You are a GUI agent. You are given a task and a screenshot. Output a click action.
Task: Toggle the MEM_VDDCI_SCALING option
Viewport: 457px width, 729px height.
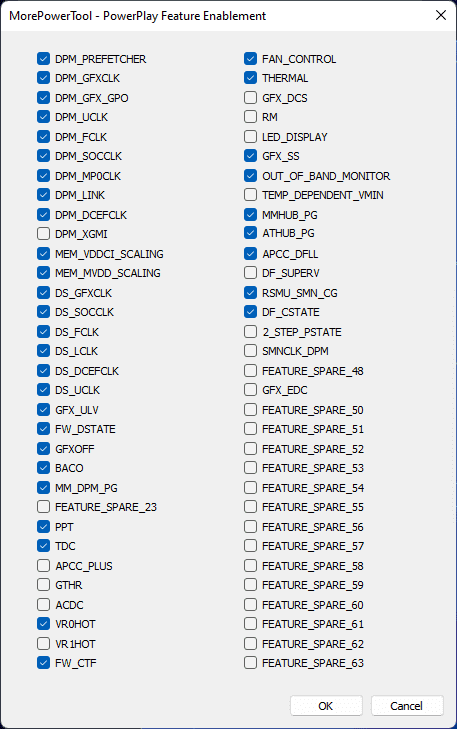[43, 253]
